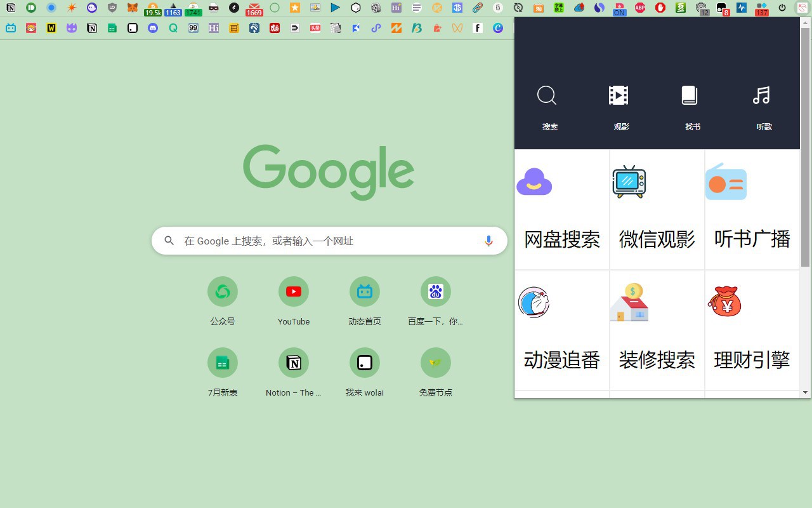Open the MetaMask fox extension icon
Screen dimensions: 812x508
[x=133, y=8]
